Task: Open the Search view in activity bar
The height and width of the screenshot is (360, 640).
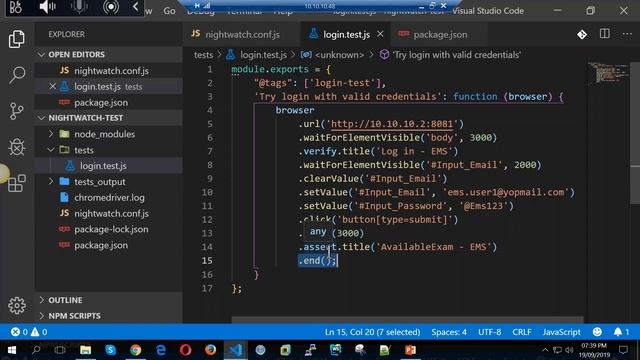Action: (17, 75)
